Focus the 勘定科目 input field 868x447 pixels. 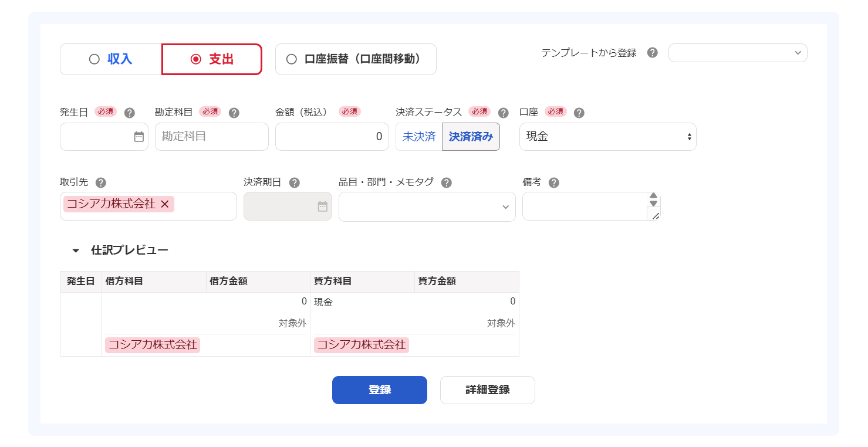(x=212, y=137)
